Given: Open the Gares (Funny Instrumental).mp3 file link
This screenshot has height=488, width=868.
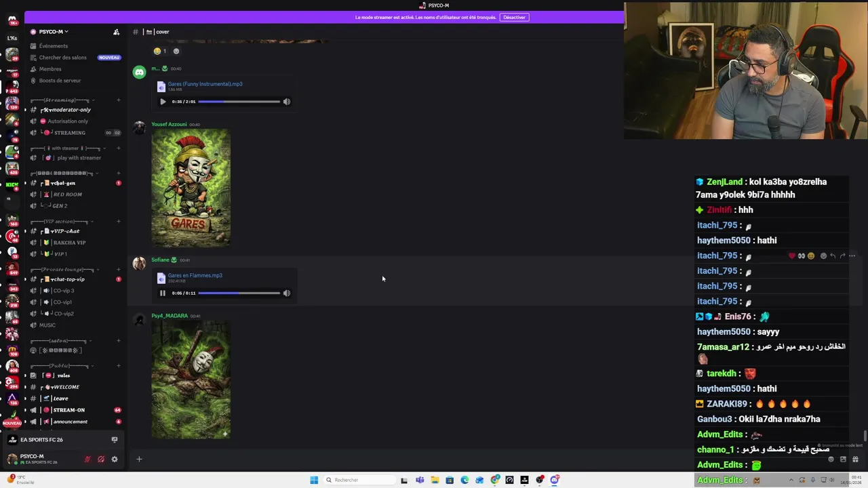Looking at the screenshot, I should pyautogui.click(x=205, y=84).
